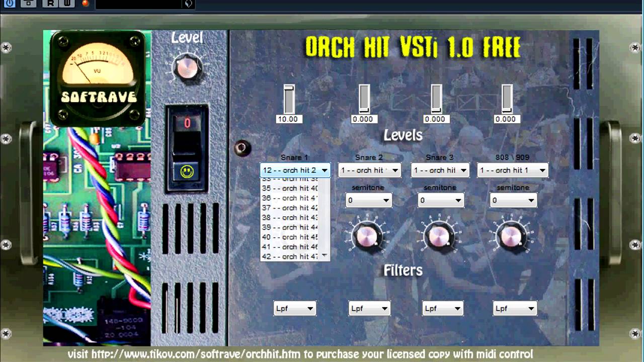Screen dimensions: 644x362
Task: Click the R read automation button
Action: [51, 3]
